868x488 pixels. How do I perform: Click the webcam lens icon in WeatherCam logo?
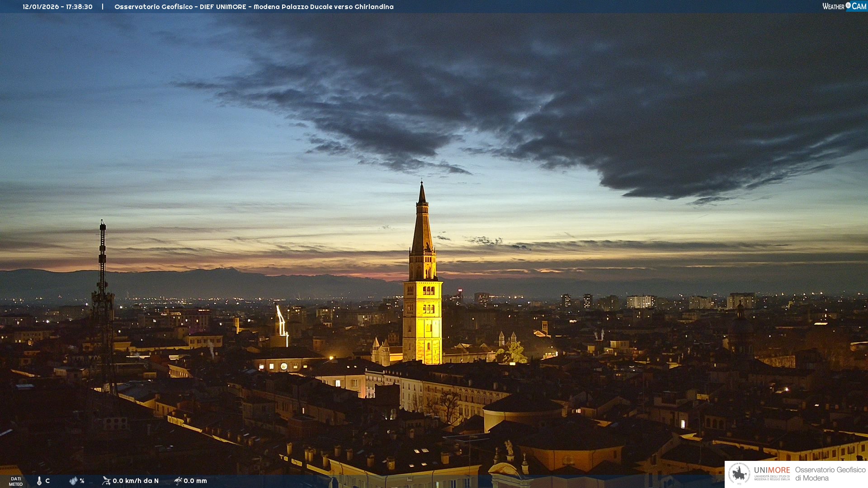848,5
